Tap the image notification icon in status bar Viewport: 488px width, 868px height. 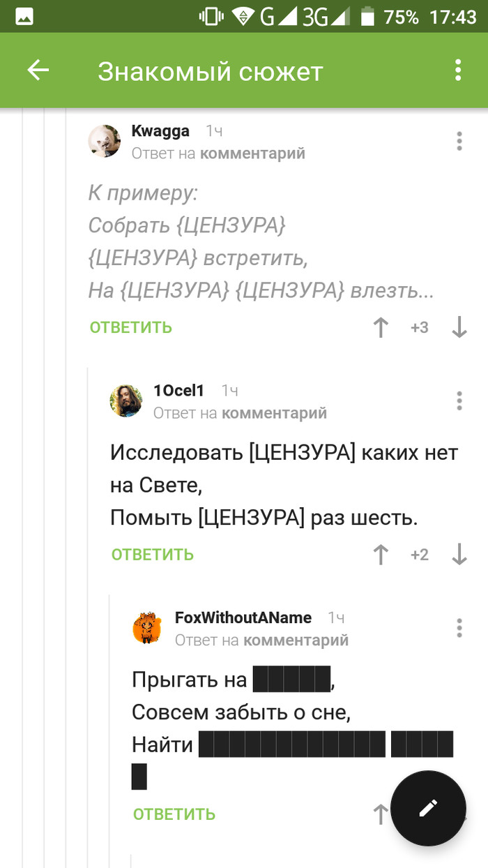[x=24, y=17]
